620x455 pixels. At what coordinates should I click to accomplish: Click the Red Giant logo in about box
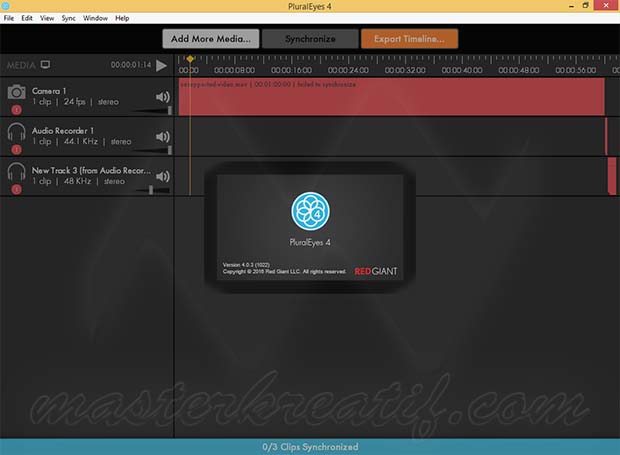click(x=376, y=271)
